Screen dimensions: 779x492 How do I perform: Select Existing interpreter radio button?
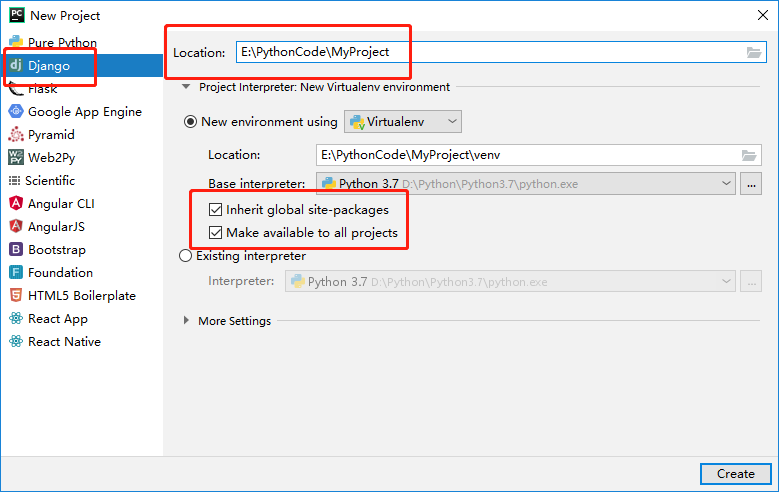[x=185, y=256]
